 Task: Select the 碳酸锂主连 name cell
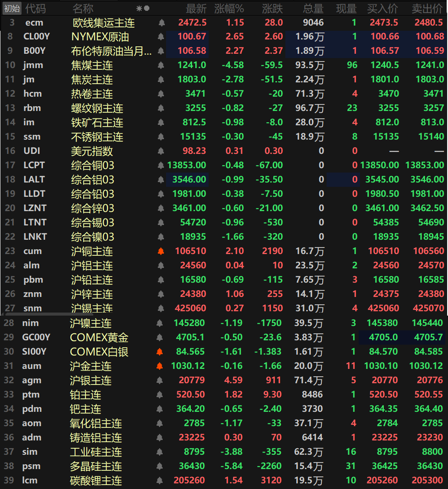(96, 481)
